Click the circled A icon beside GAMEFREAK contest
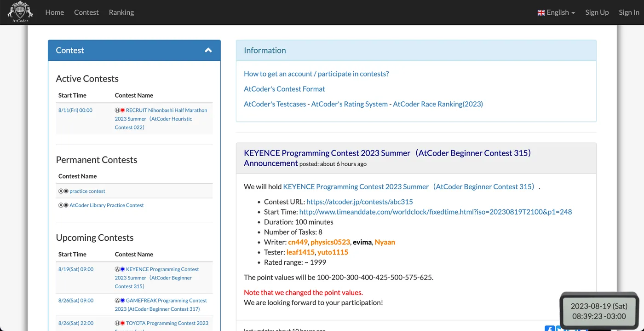The image size is (644, 331). click(117, 301)
